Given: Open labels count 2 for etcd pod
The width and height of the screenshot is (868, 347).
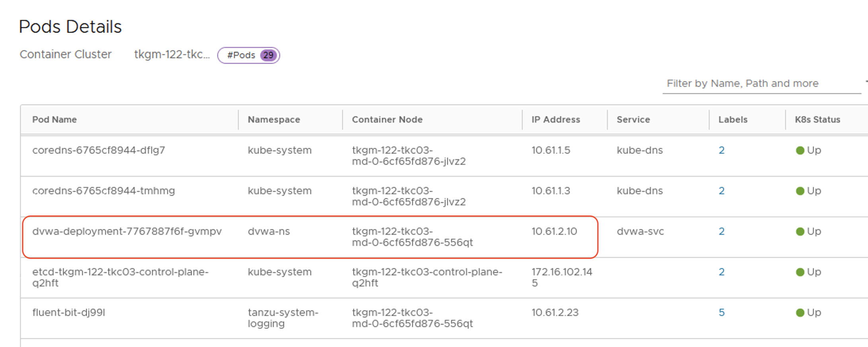Looking at the screenshot, I should click(x=721, y=272).
